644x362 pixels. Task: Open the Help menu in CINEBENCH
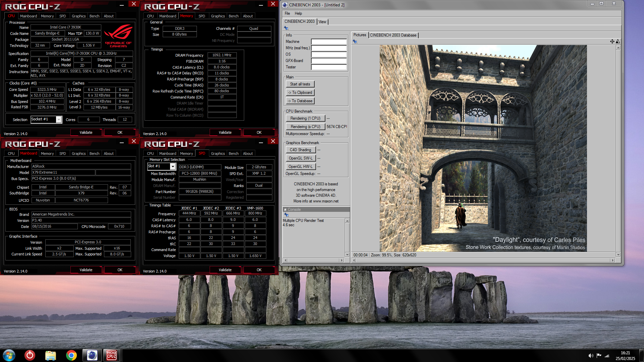click(298, 13)
